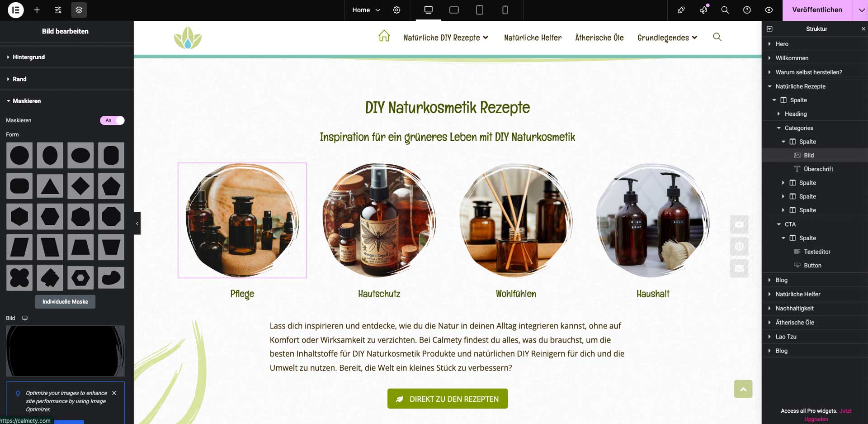Open the Finder search icon in the toolbar
This screenshot has width=868, height=424.
tap(725, 10)
